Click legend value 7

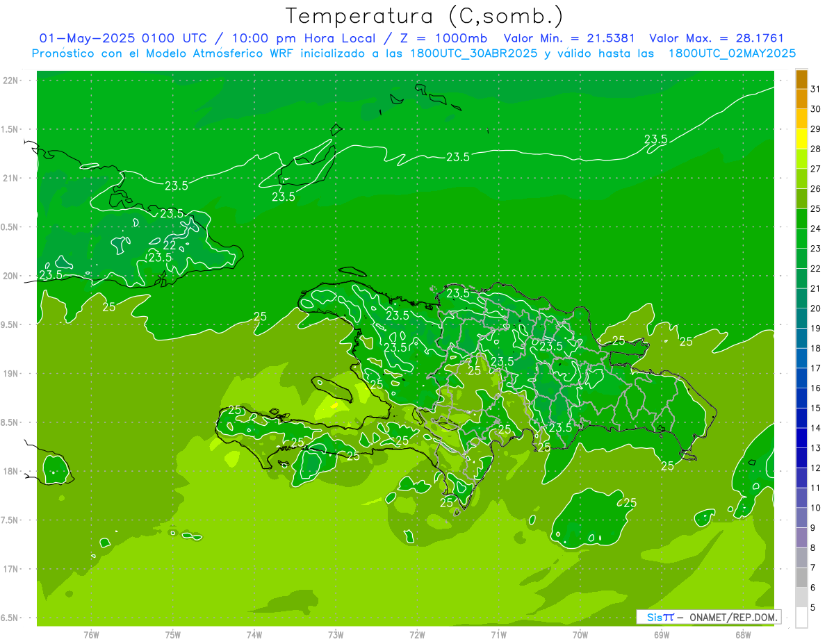pos(813,568)
